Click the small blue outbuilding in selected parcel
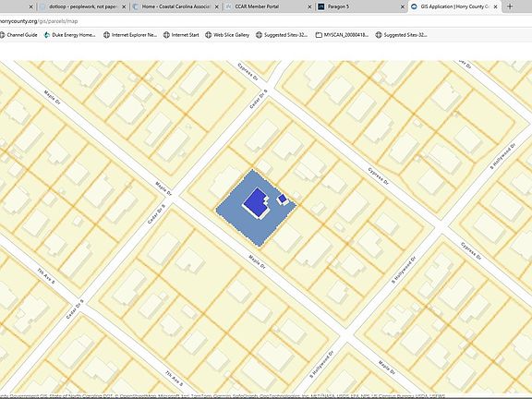Screen dimensions: 532x399 (x=283, y=199)
